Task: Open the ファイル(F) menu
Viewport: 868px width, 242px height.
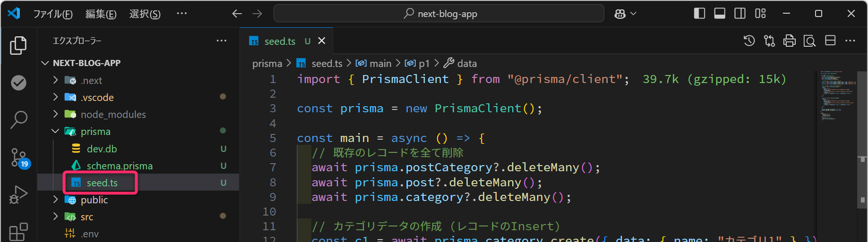Action: click(x=53, y=14)
